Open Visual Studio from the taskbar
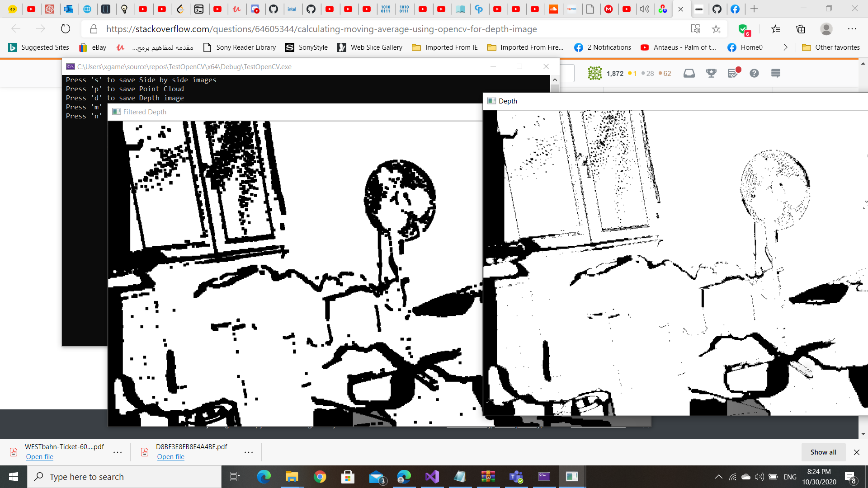The height and width of the screenshot is (488, 868). click(432, 477)
